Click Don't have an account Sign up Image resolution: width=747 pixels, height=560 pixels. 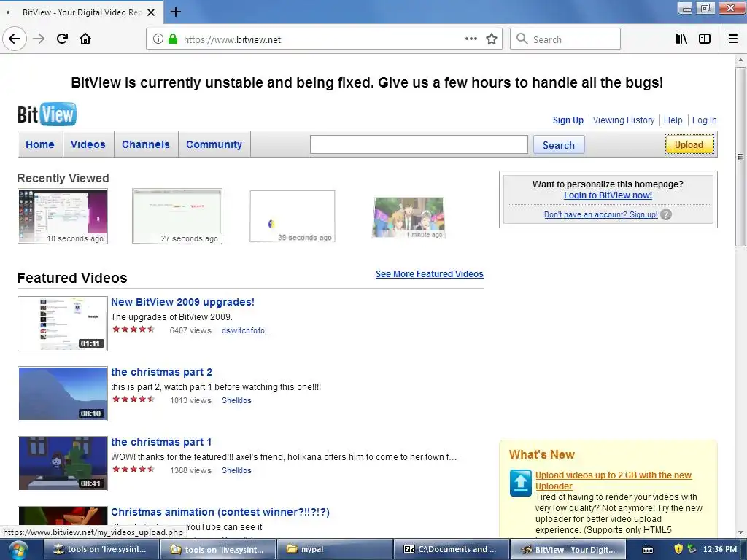(601, 215)
